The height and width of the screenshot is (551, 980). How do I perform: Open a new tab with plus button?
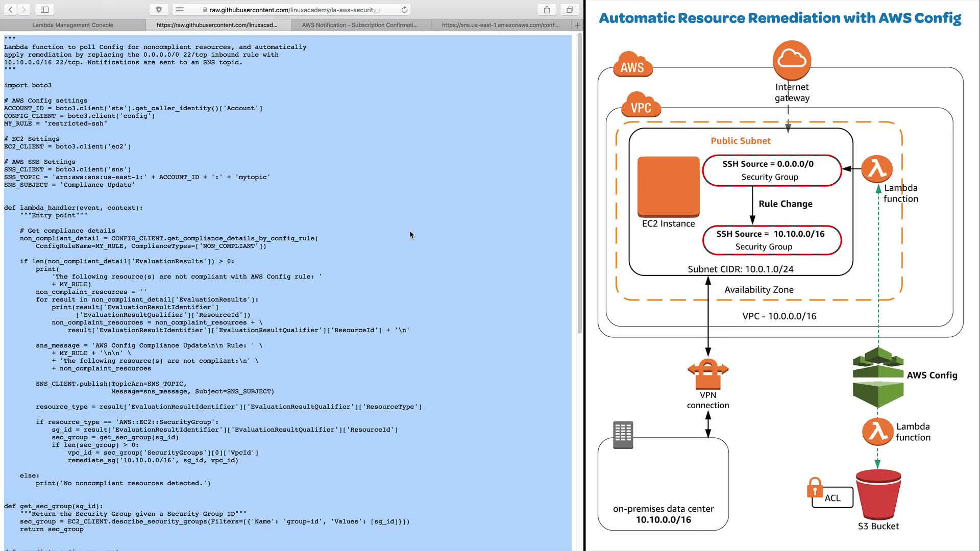coord(577,24)
